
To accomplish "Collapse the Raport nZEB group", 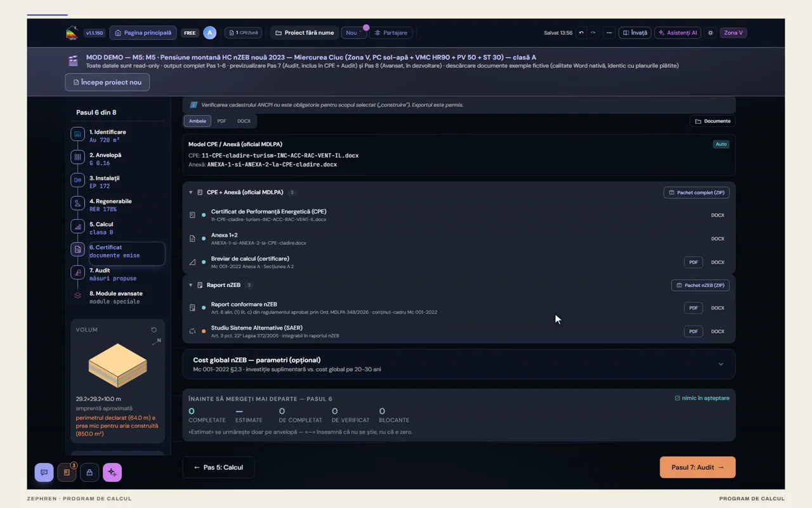I will pos(190,285).
